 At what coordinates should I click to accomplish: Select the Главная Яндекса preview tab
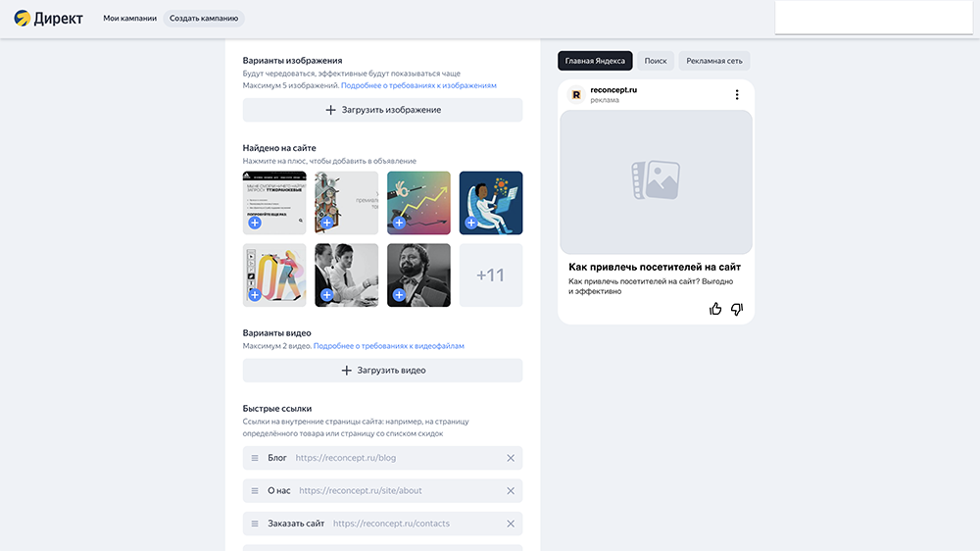(x=595, y=61)
